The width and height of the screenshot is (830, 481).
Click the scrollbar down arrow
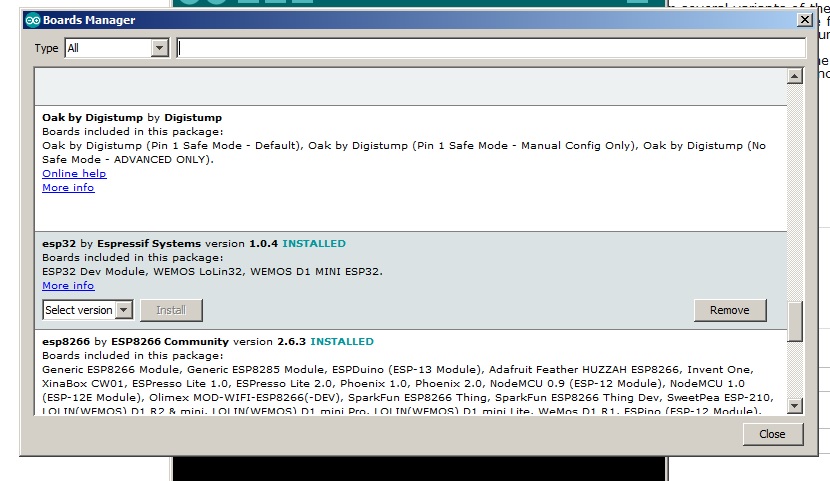tap(795, 406)
